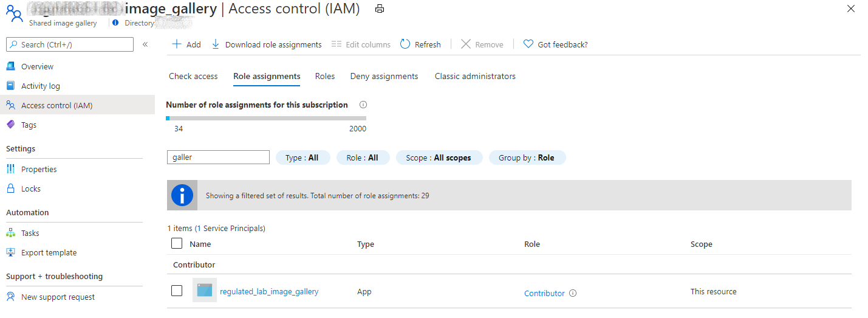This screenshot has width=868, height=318.
Task: Click the Contributor group row heading
Action: (x=194, y=264)
